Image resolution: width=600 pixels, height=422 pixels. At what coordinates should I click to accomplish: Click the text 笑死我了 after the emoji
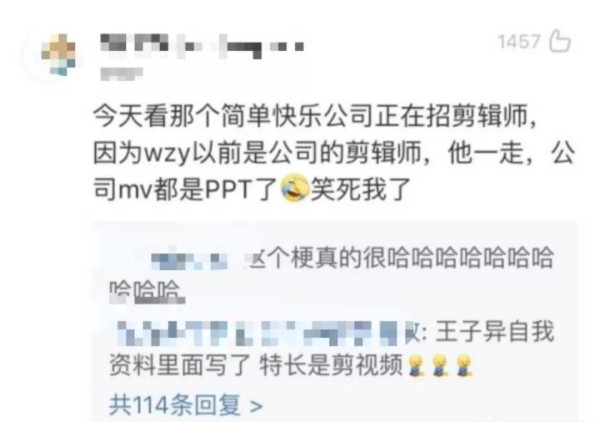(360, 188)
